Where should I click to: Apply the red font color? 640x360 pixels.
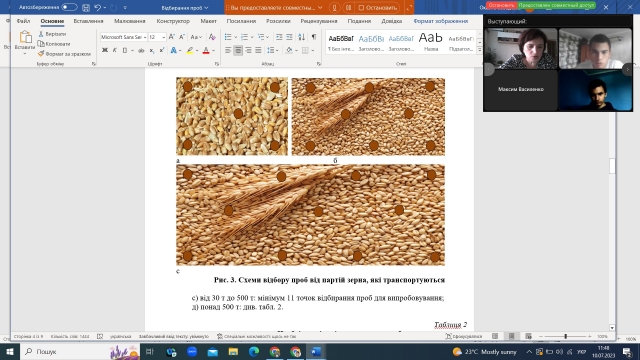pyautogui.click(x=206, y=50)
